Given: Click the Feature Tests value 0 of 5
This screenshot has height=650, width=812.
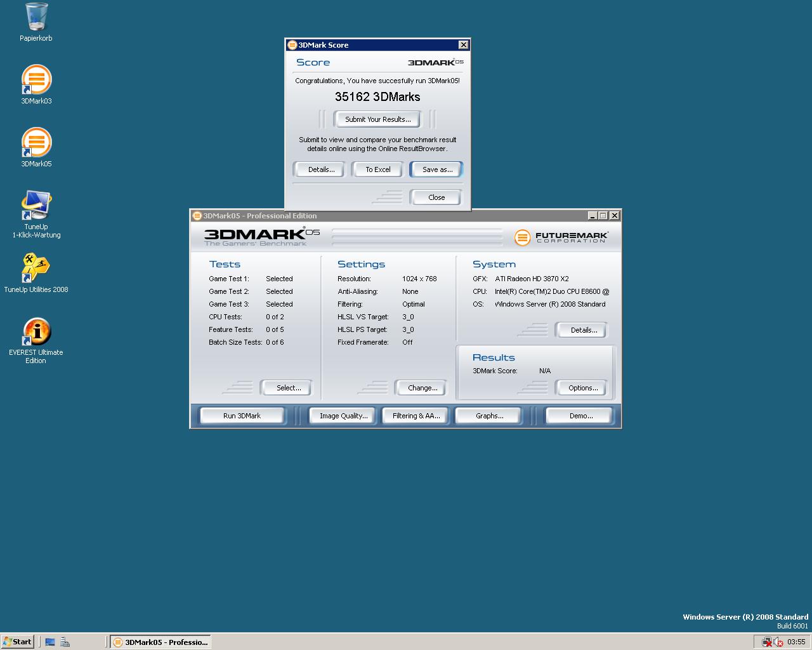Looking at the screenshot, I should tap(275, 329).
